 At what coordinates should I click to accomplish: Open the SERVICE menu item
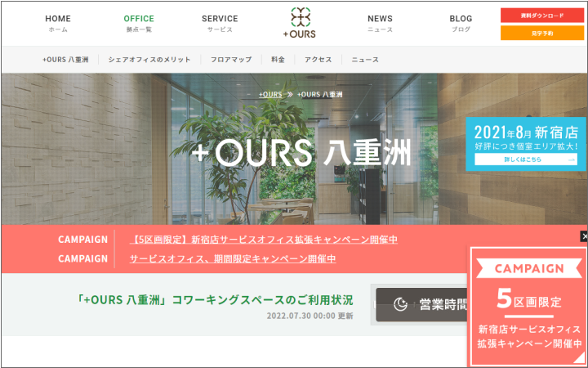[x=220, y=23]
